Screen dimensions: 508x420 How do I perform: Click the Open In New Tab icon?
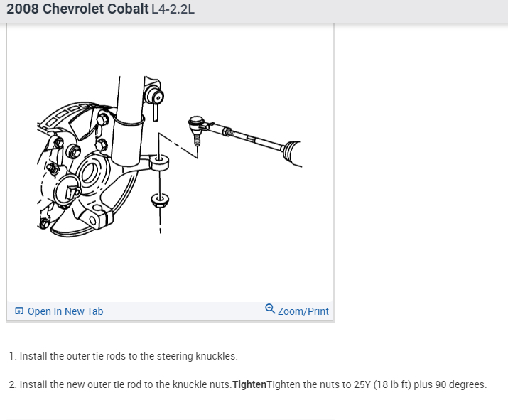point(19,311)
